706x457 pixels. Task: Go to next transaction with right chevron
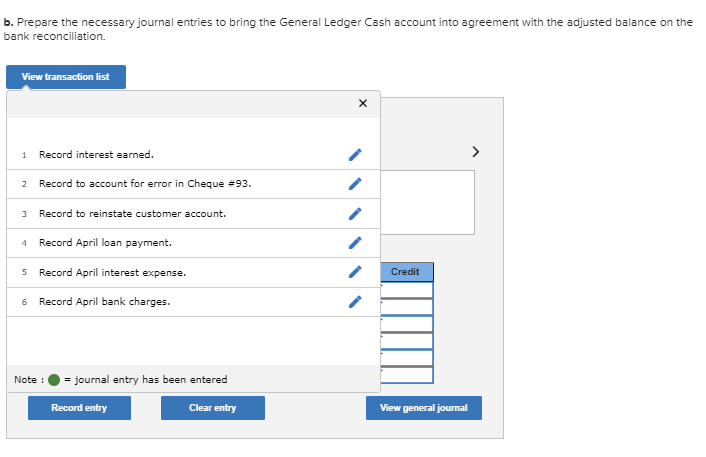475,152
